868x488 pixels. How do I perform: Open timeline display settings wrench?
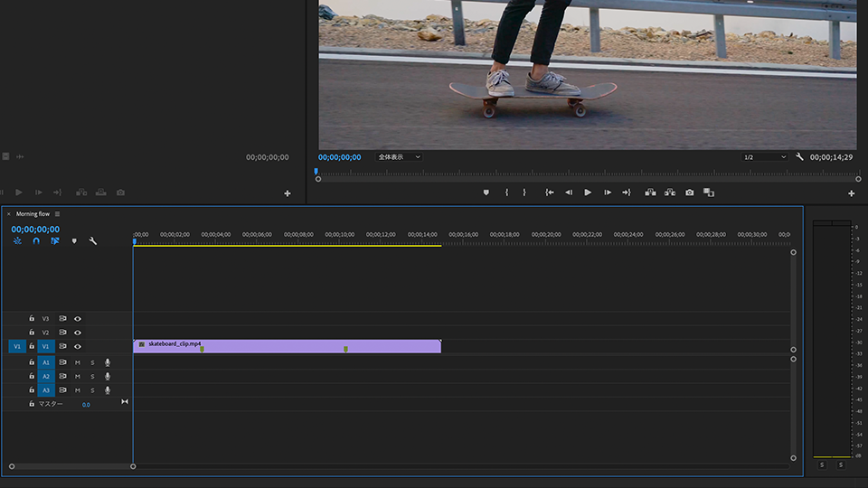(x=92, y=241)
